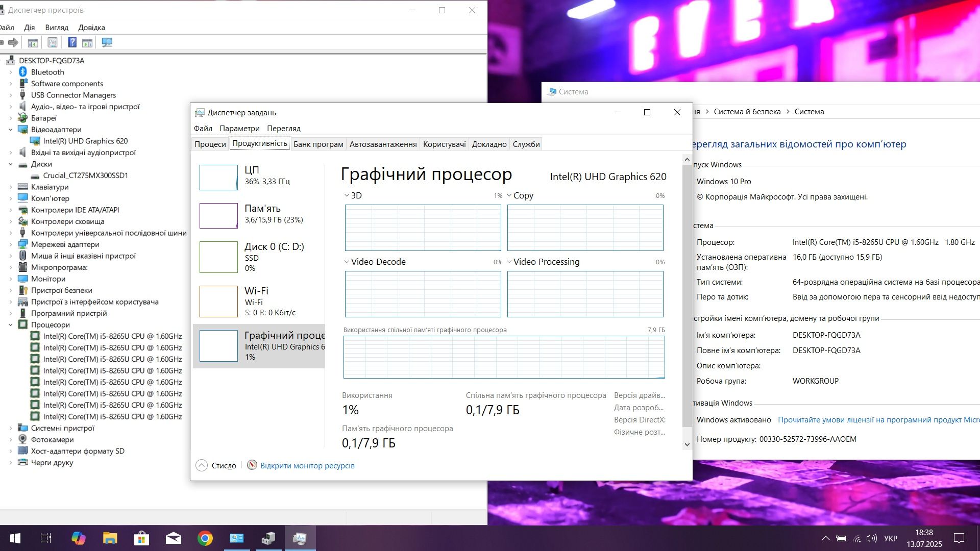Open the Video Processing graph dropdown
The height and width of the screenshot is (551, 980).
[x=509, y=262]
